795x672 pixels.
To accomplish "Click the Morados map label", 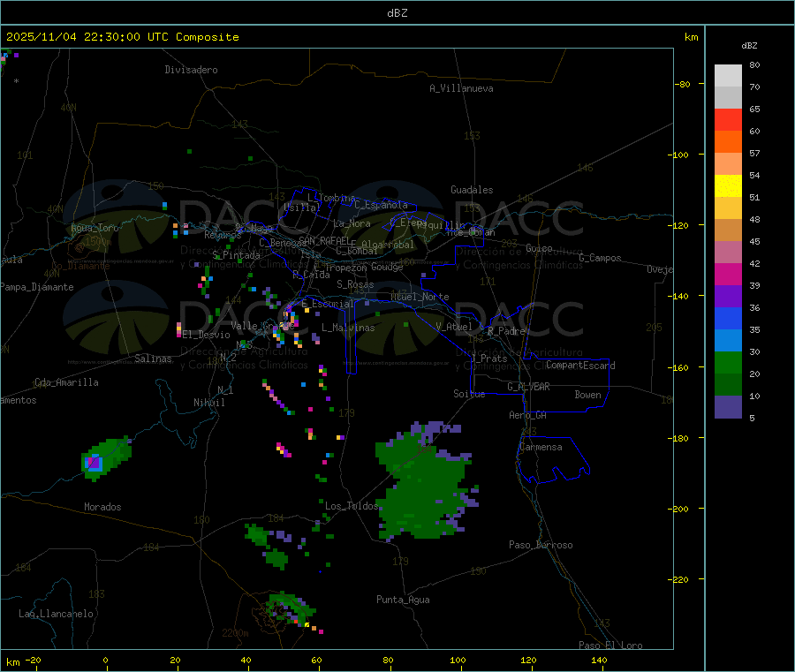I will [x=103, y=507].
